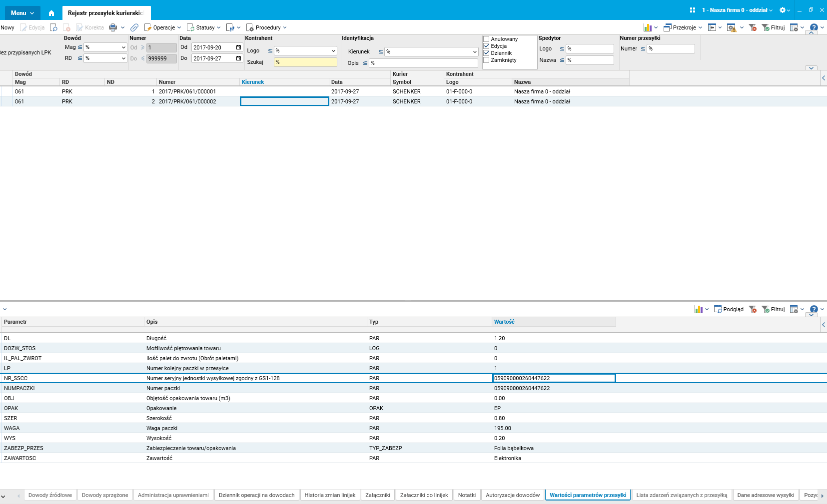Click the Home icon in title bar

click(x=51, y=13)
